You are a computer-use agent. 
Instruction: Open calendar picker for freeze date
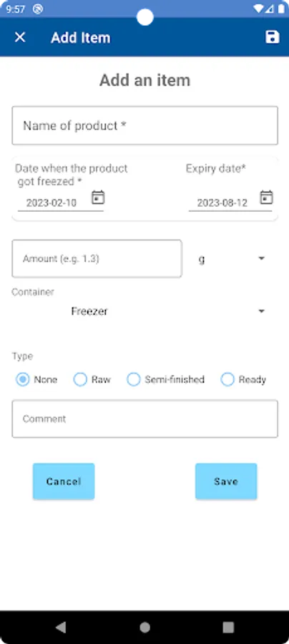click(98, 197)
